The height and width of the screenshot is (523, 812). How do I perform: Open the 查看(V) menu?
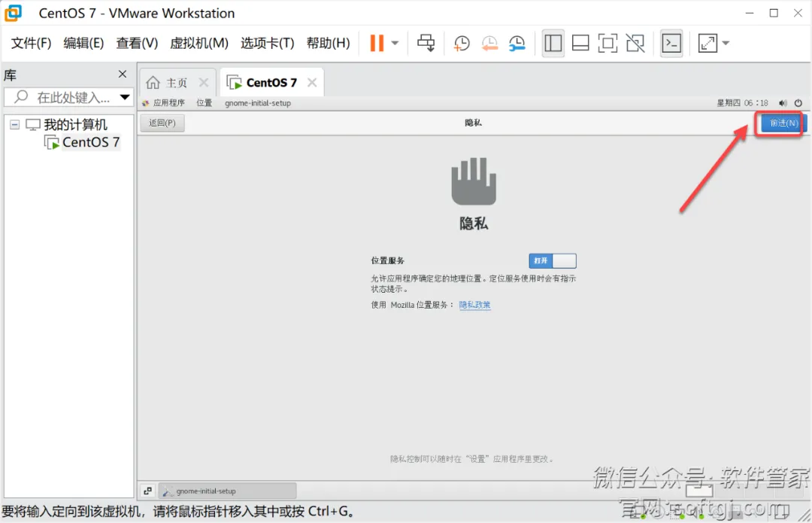137,43
